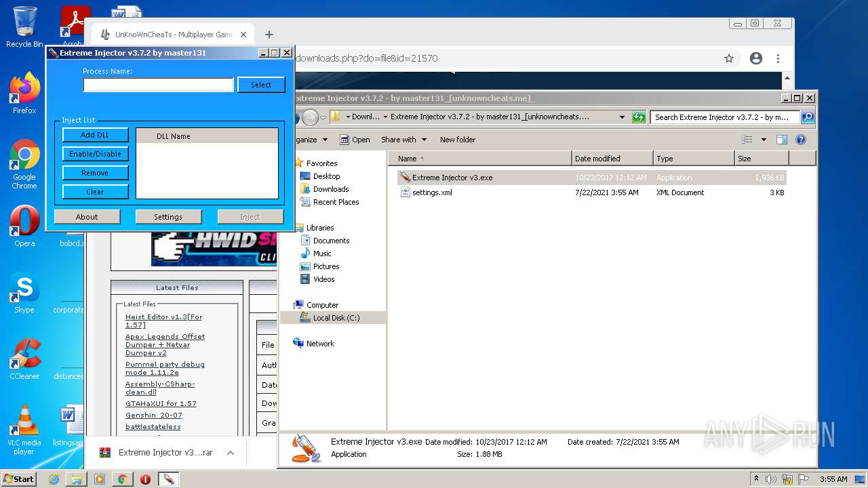Open Apex Legends Offset Dumper link
Viewport: 868px width, 488px height.
pos(165,344)
